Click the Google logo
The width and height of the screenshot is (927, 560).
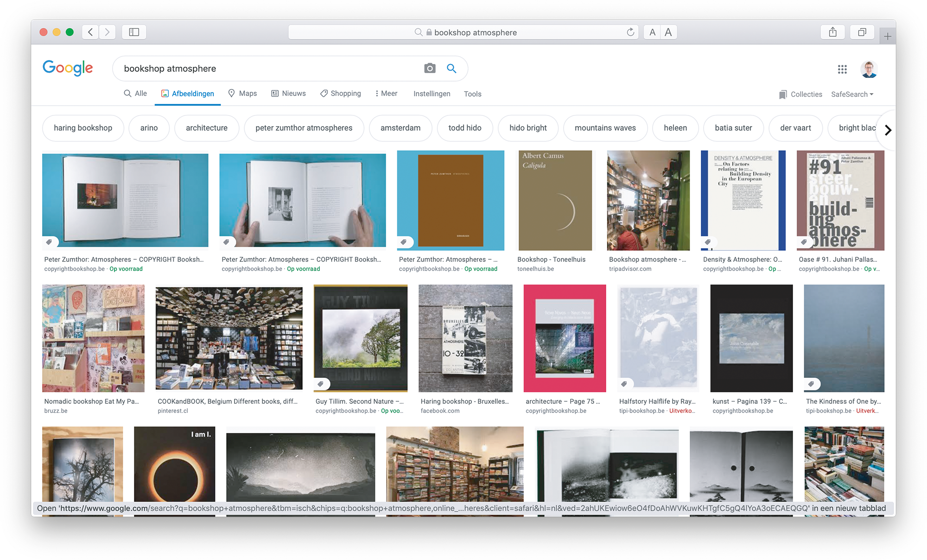click(68, 68)
